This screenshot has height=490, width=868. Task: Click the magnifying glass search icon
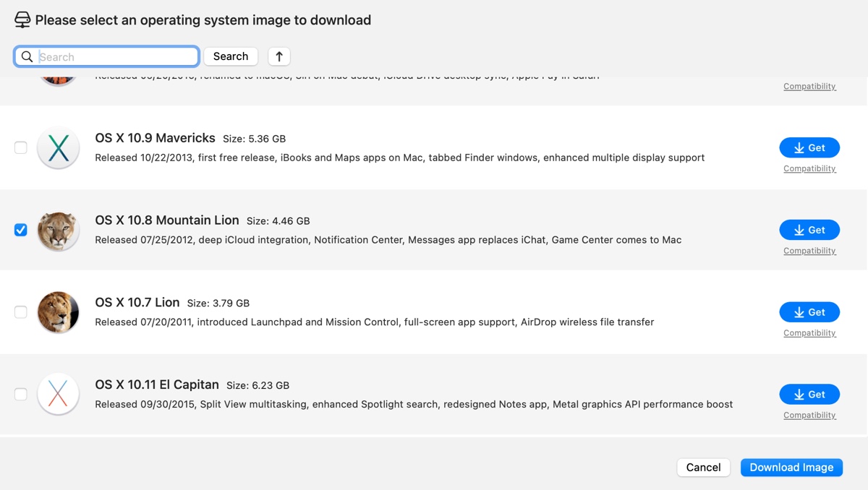[x=27, y=56]
